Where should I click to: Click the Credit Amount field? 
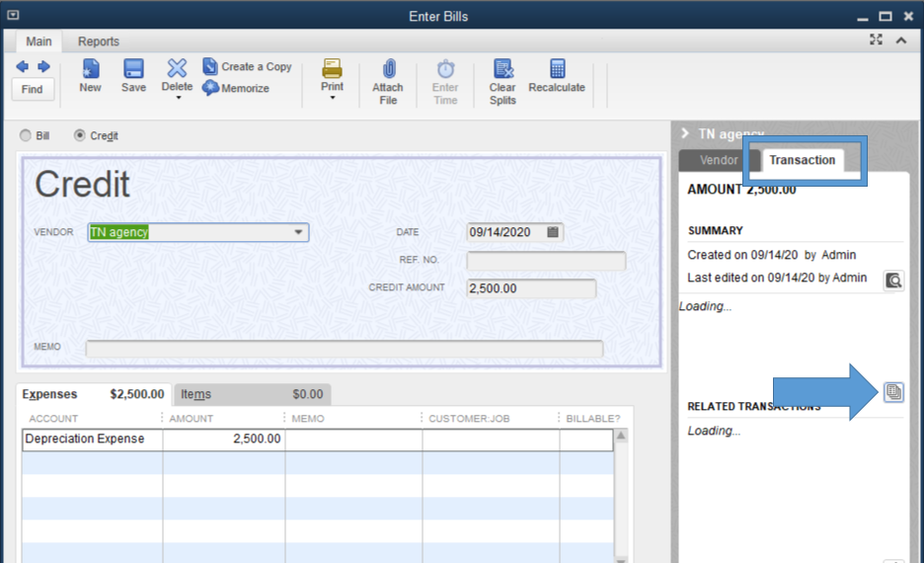(531, 288)
